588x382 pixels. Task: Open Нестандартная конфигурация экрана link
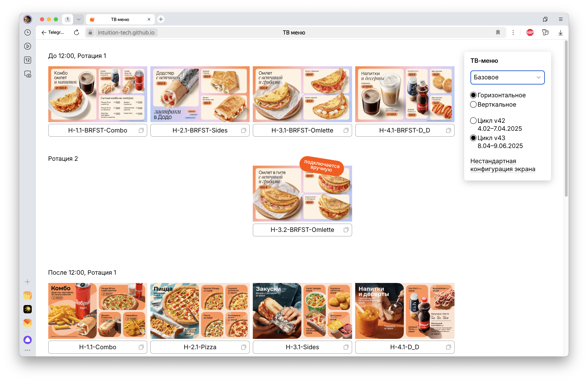point(502,165)
